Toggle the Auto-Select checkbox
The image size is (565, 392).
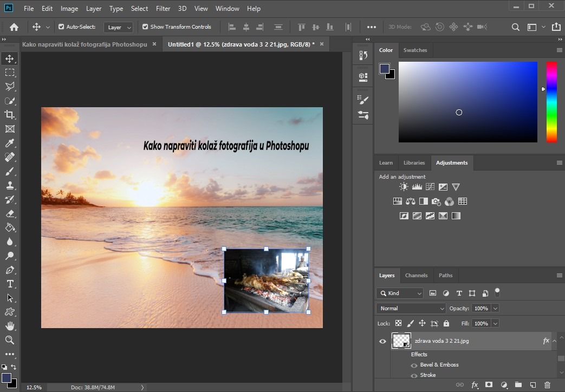pos(61,27)
